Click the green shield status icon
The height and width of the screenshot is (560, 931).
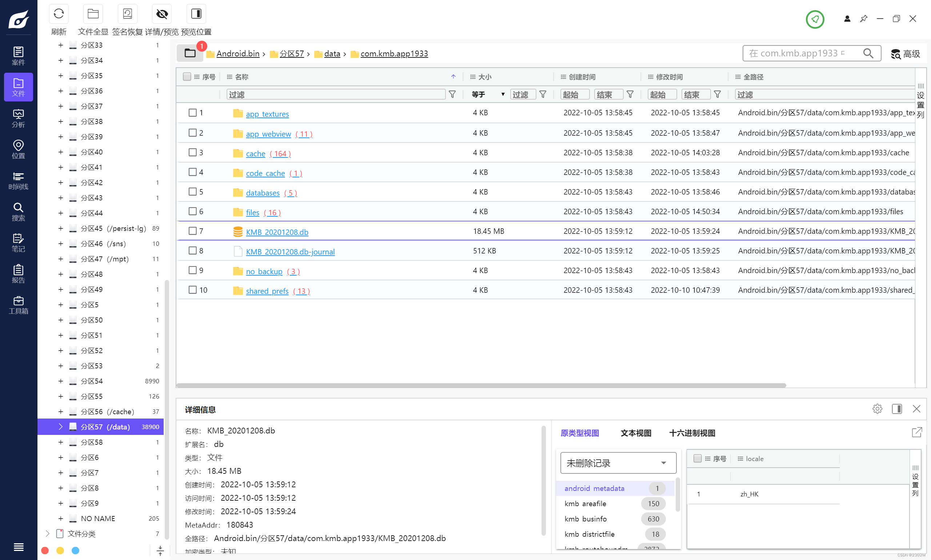[815, 19]
